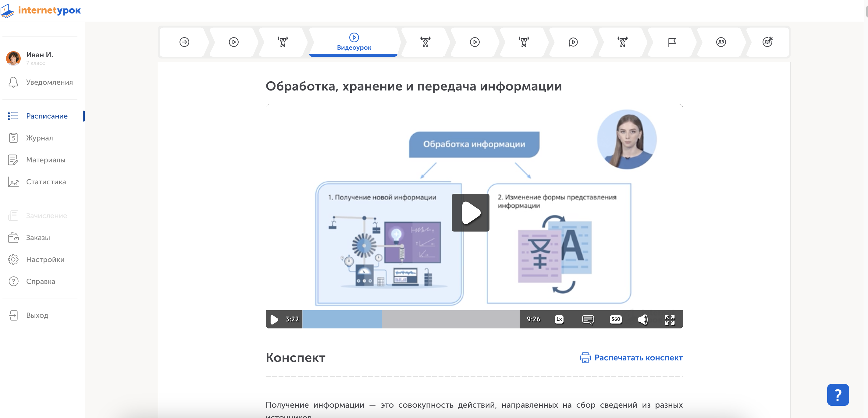Mute the video volume speaker
This screenshot has height=418, width=868.
click(642, 319)
